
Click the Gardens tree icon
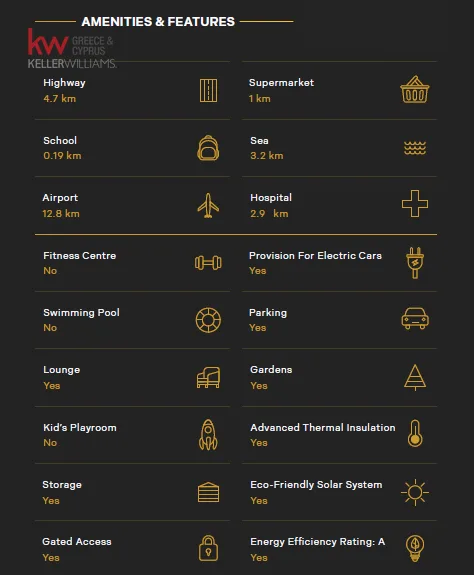[x=415, y=377]
